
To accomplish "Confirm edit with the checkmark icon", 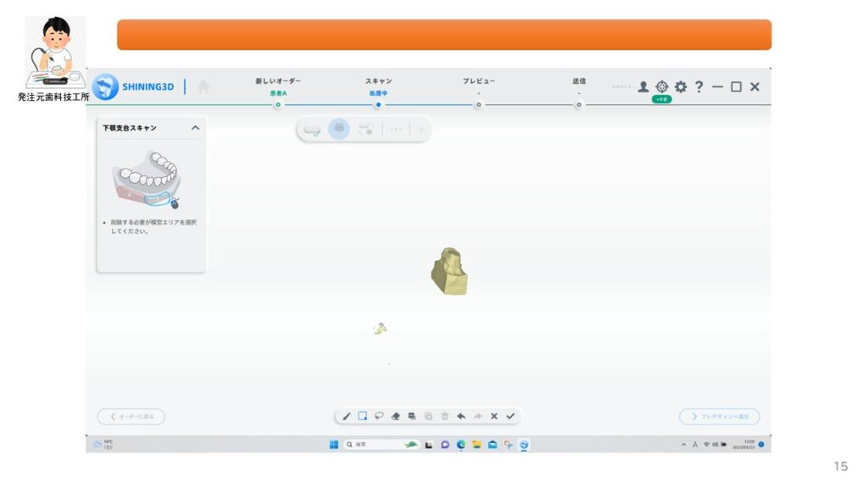I will [510, 416].
